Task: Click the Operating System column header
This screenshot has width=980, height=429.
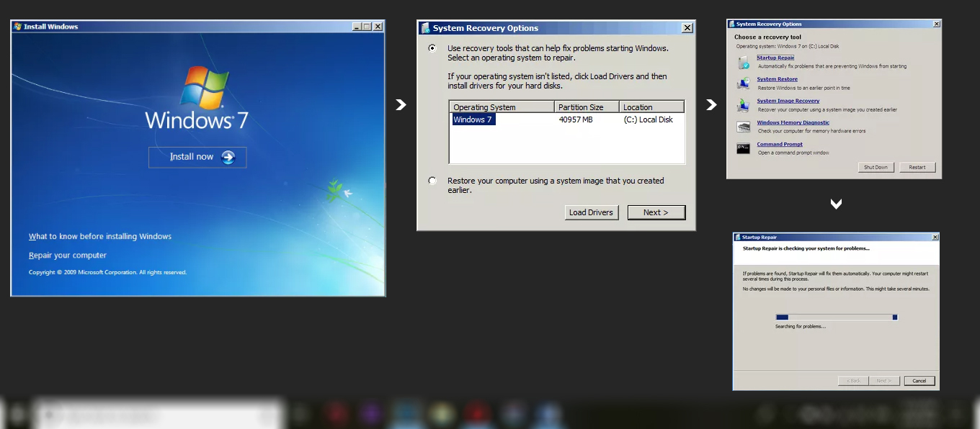Action: click(502, 107)
